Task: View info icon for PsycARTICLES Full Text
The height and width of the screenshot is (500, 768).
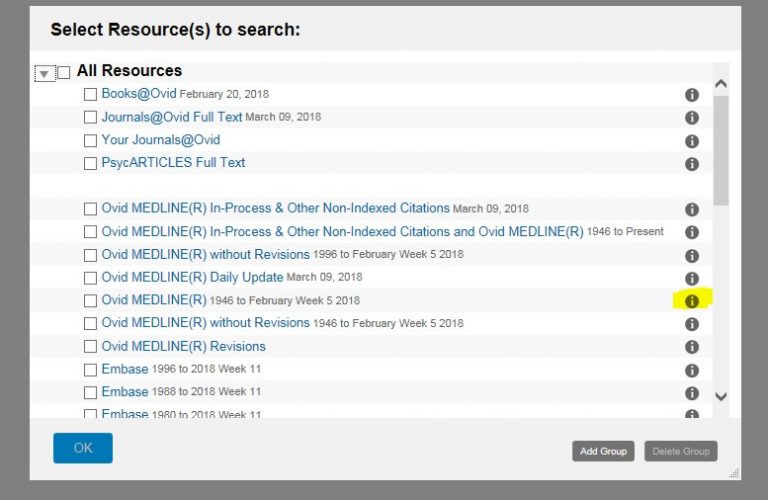Action: (691, 164)
